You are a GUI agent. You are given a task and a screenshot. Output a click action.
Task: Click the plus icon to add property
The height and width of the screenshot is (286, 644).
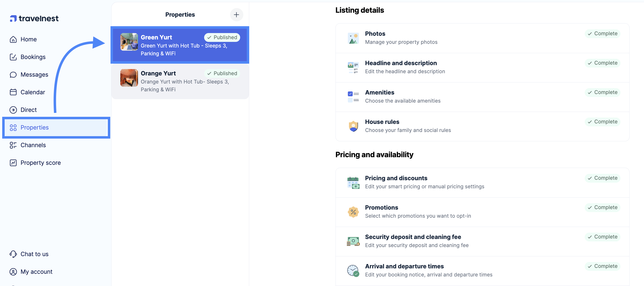coord(236,15)
